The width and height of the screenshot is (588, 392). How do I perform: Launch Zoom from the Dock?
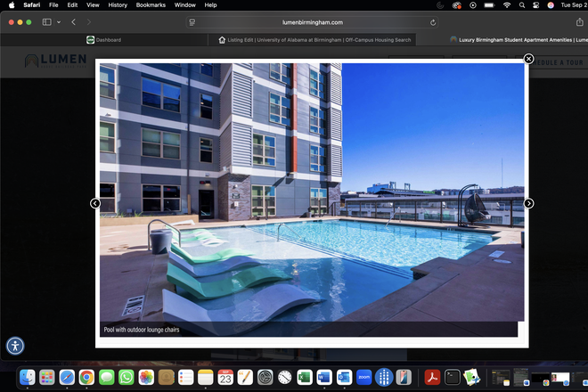click(x=364, y=378)
